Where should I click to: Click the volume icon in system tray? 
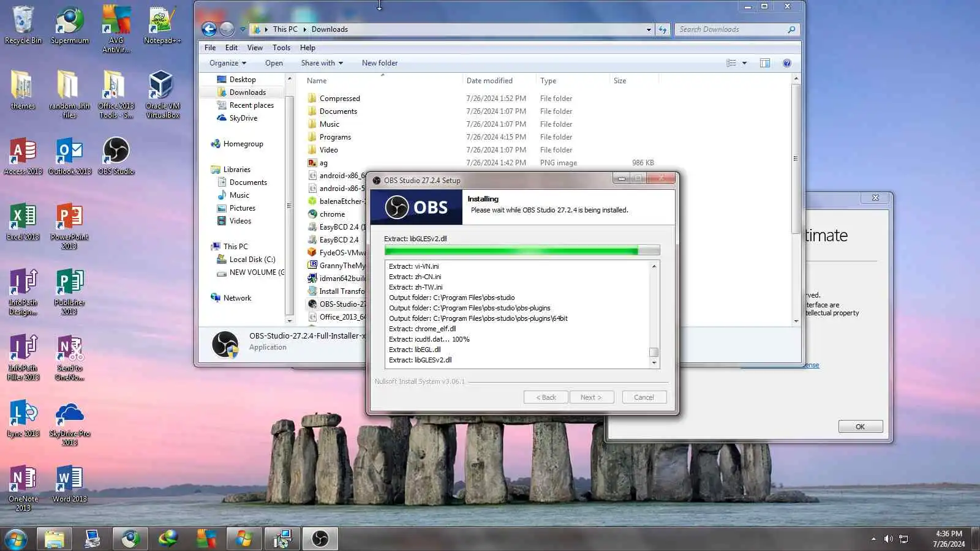tap(888, 539)
